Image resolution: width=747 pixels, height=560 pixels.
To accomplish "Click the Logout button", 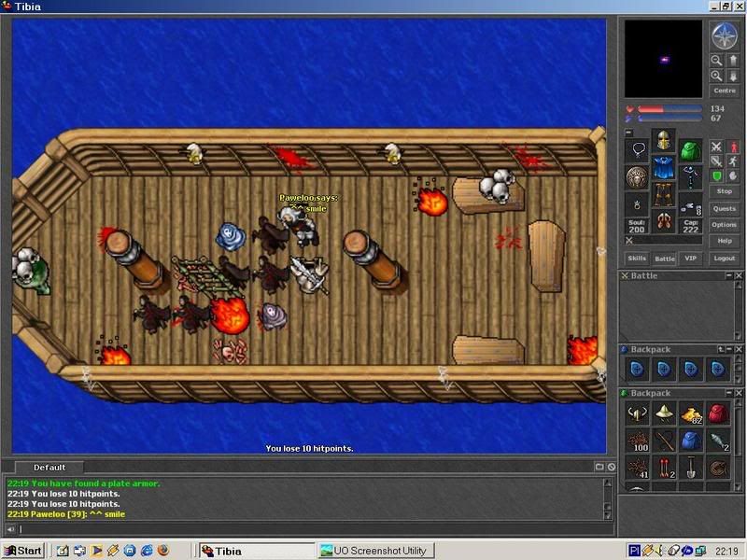I will point(725,259).
